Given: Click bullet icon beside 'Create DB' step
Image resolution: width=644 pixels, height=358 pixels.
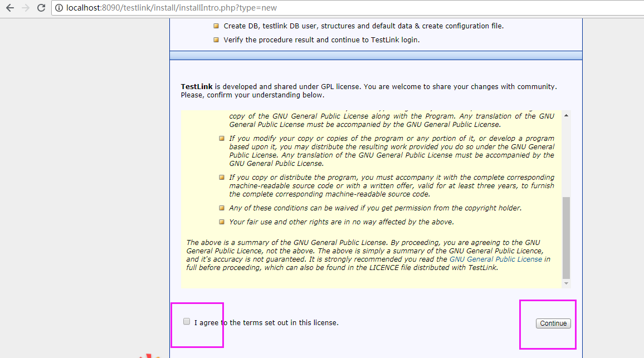Looking at the screenshot, I should pos(216,26).
